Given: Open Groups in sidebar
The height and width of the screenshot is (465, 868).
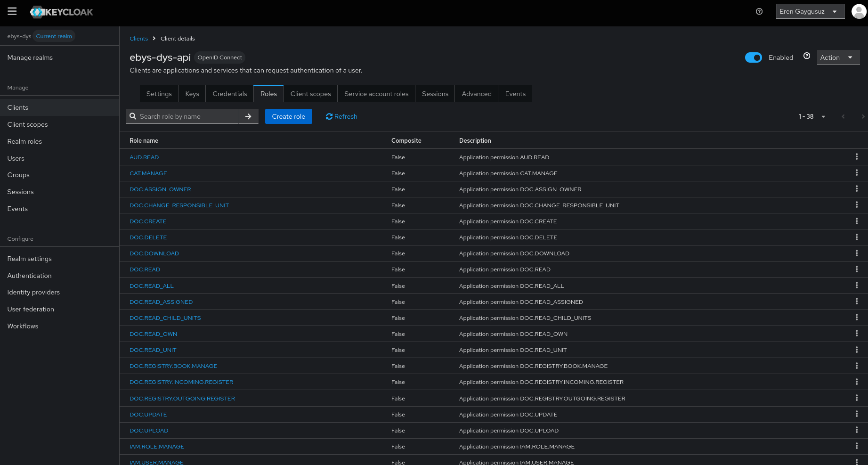Looking at the screenshot, I should pos(59,175).
